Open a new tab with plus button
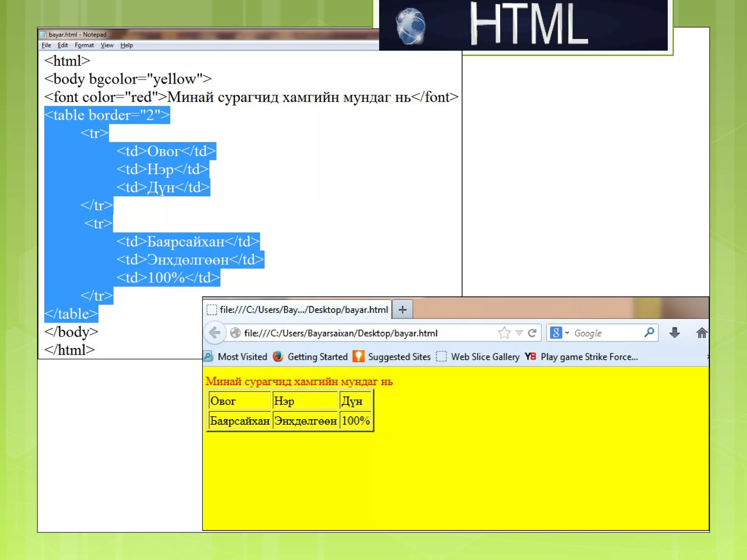 point(402,310)
